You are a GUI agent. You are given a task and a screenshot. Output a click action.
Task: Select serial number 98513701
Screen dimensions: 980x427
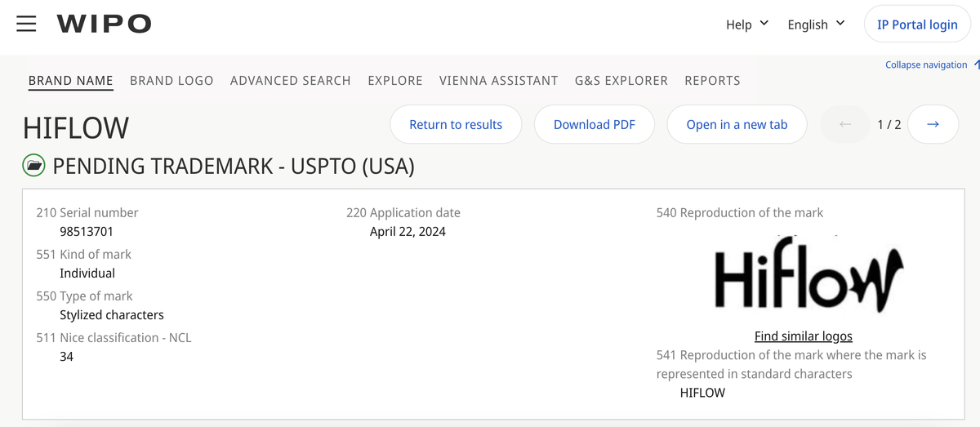tap(87, 232)
